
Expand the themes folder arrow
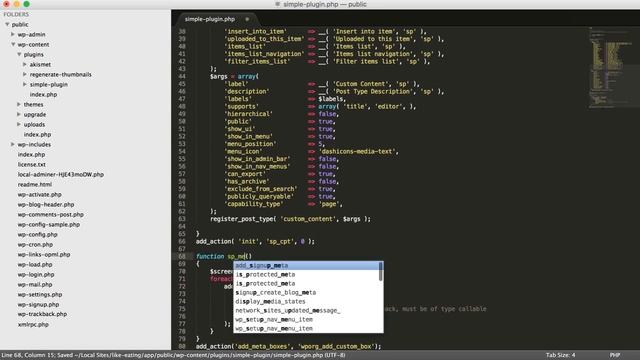(x=19, y=104)
